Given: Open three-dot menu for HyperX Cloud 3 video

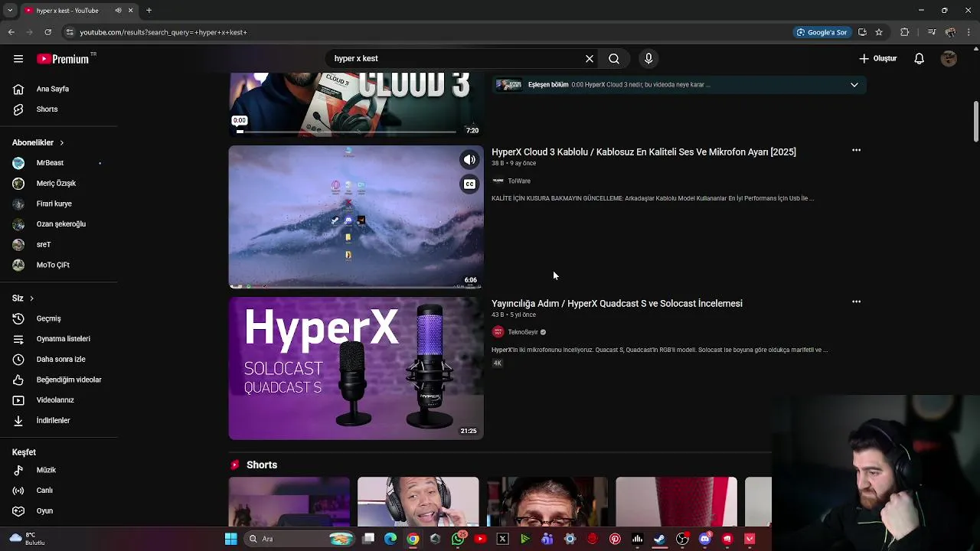Looking at the screenshot, I should point(856,150).
